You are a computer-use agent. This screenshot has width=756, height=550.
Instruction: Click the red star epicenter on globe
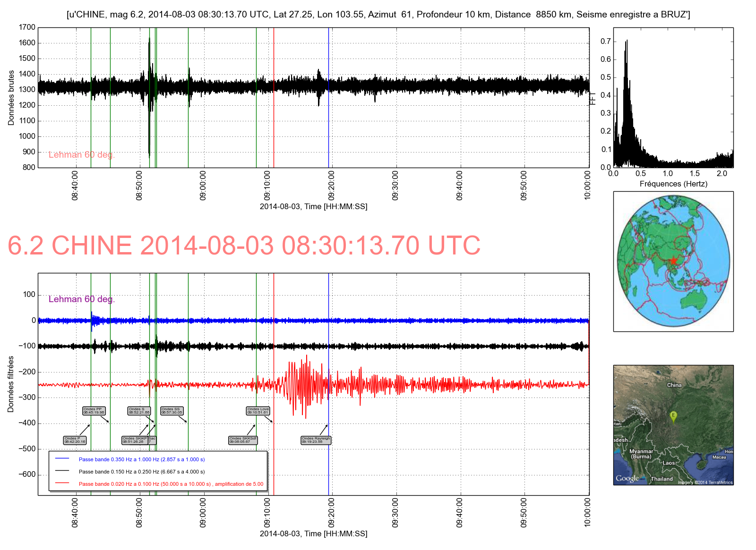tap(673, 261)
